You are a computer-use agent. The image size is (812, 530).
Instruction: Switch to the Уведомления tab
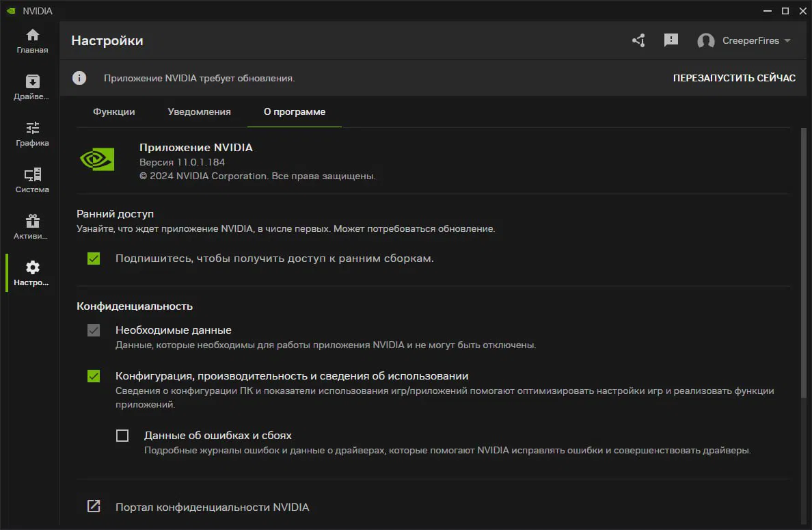coord(200,112)
